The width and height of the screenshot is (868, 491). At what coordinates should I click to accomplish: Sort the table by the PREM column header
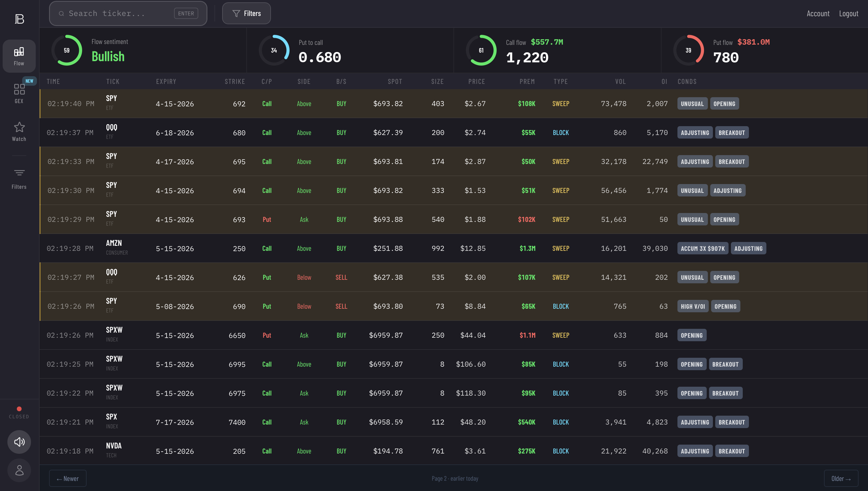coord(527,81)
